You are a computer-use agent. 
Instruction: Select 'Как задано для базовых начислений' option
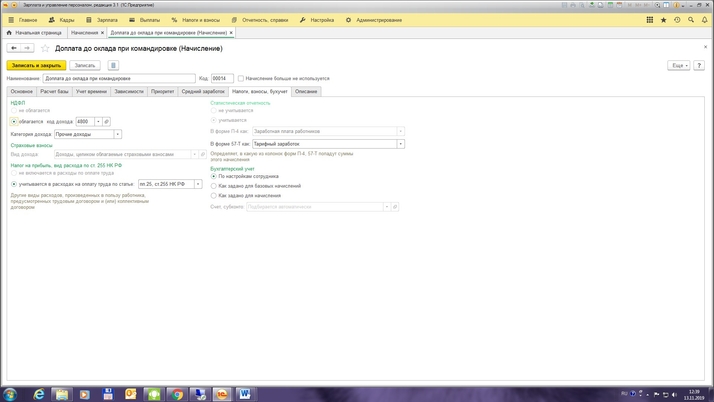pos(213,186)
